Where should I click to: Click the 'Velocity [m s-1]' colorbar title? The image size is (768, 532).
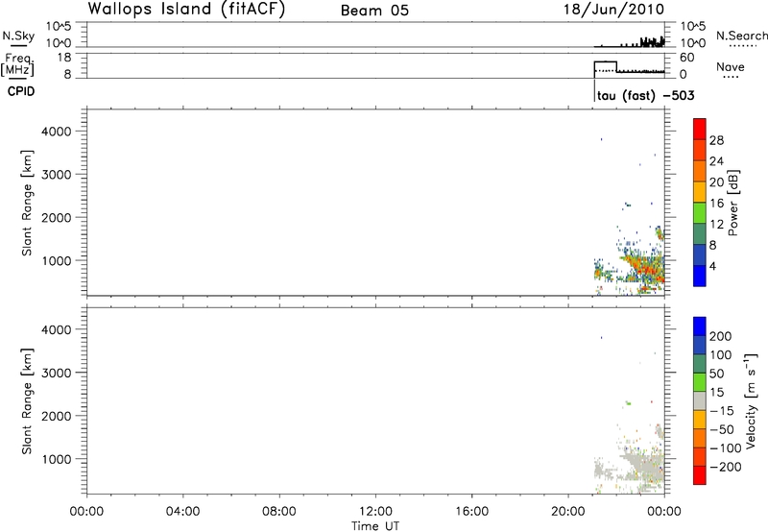pos(751,400)
